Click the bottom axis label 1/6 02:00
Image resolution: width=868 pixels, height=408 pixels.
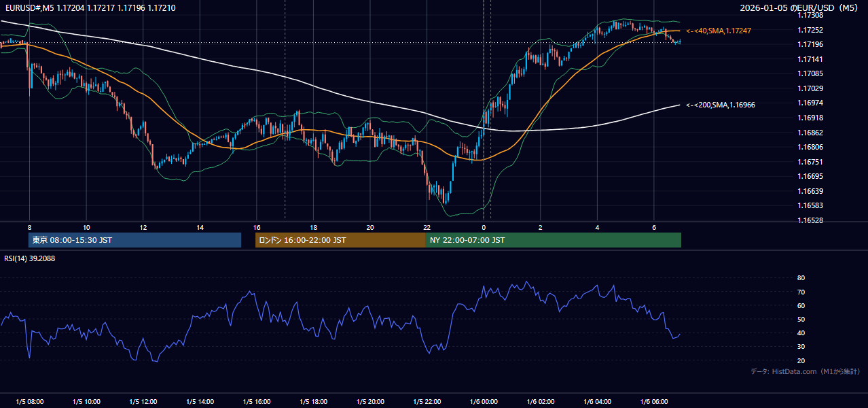point(541,402)
